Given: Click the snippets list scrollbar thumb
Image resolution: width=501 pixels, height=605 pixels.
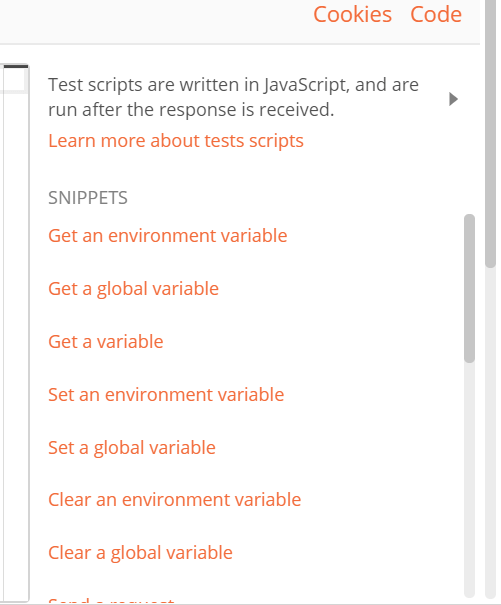Looking at the screenshot, I should click(469, 288).
